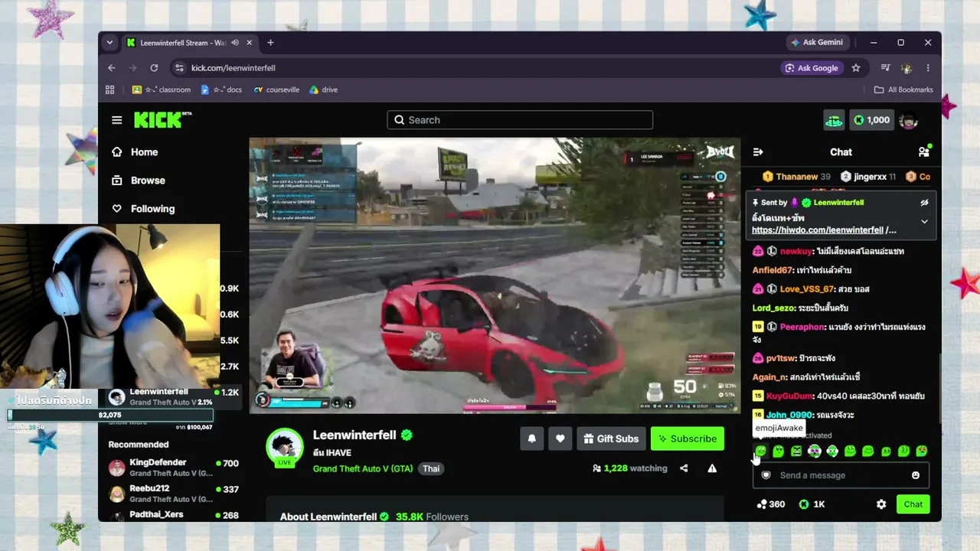Open chat settings gear
980x551 pixels.
[x=881, y=504]
